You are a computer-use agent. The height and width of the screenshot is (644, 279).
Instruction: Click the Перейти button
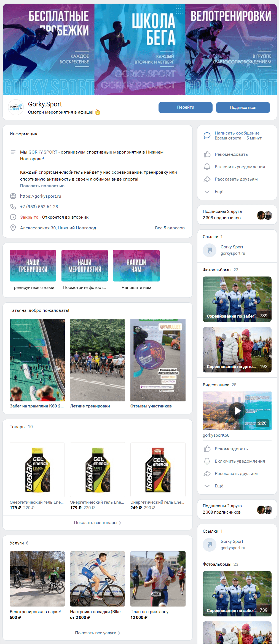click(186, 107)
